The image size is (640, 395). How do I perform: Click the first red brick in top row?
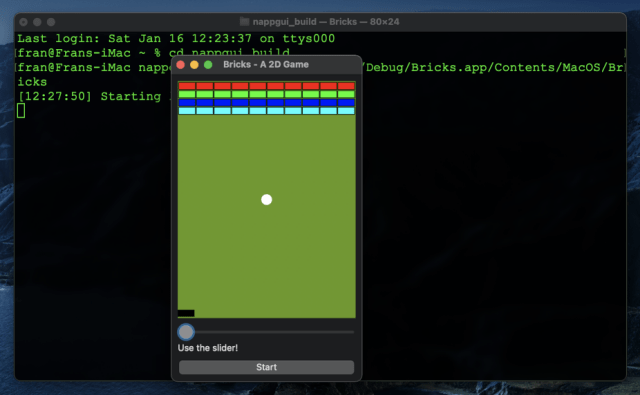[187, 86]
